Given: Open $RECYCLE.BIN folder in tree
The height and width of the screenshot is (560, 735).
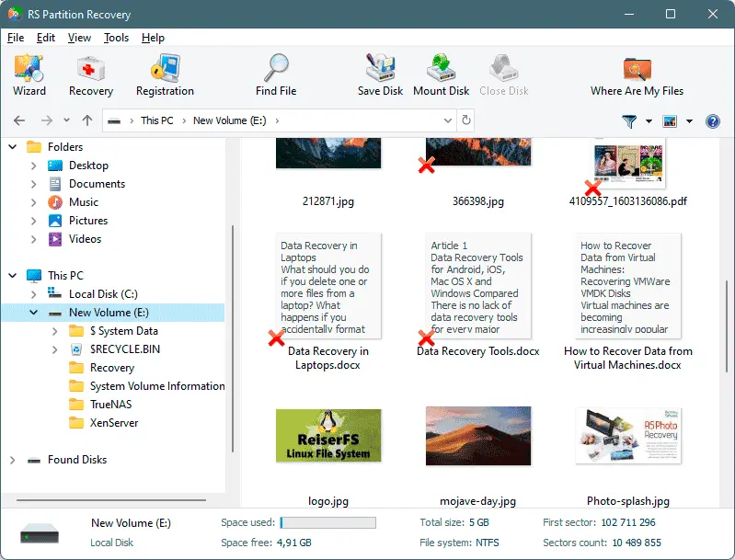Looking at the screenshot, I should [125, 349].
